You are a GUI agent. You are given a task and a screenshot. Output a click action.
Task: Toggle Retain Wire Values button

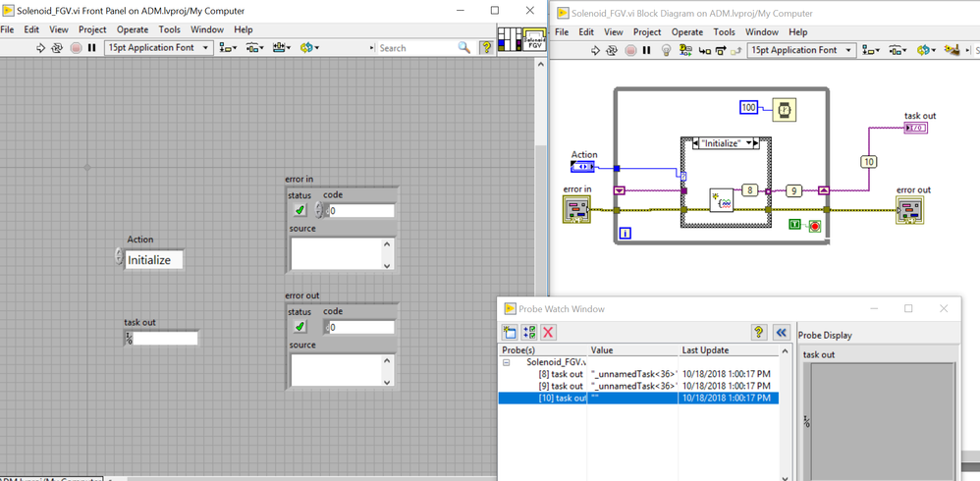point(685,50)
